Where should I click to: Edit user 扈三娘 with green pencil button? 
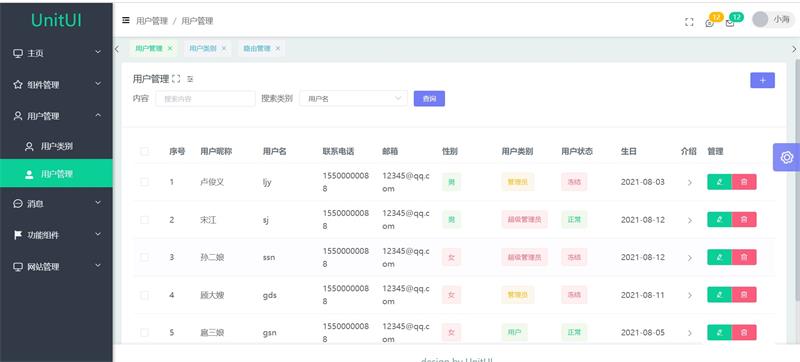click(719, 332)
